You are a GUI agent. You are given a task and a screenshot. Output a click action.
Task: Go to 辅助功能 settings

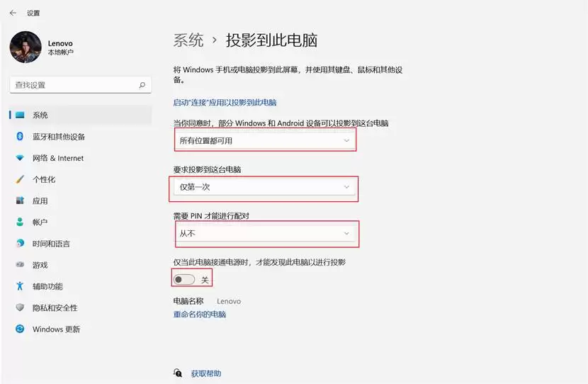coord(81,286)
